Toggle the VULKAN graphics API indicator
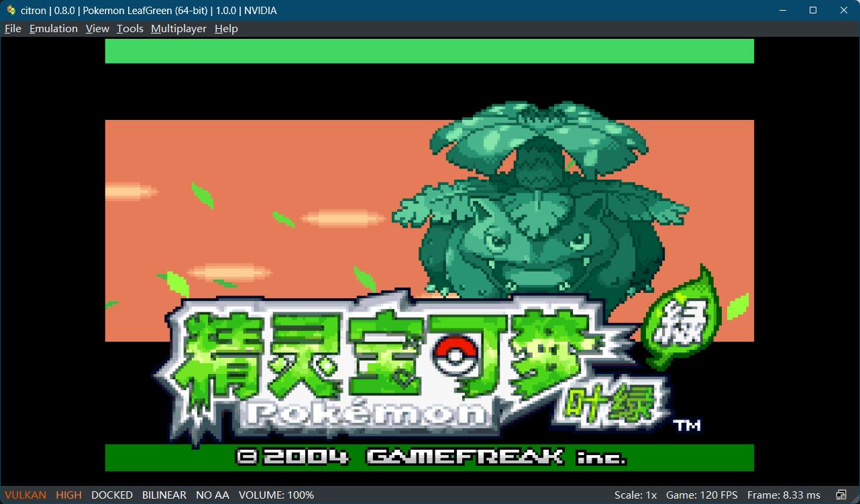This screenshot has height=504, width=860. click(25, 495)
